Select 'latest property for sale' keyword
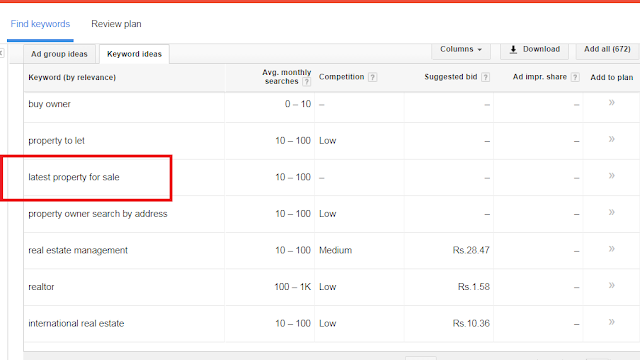The width and height of the screenshot is (640, 360). click(x=74, y=177)
